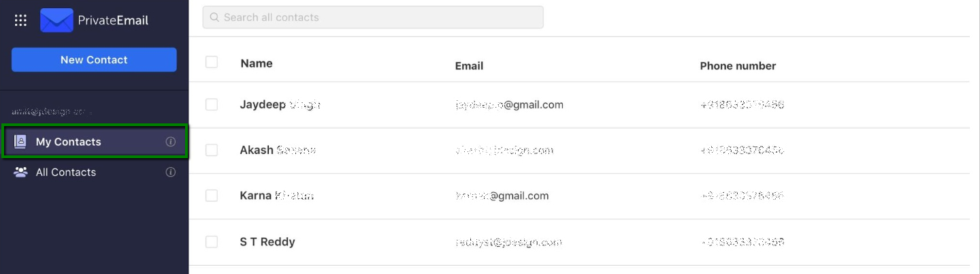Open the info icon beside My Contacts
980x274 pixels.
point(171,142)
